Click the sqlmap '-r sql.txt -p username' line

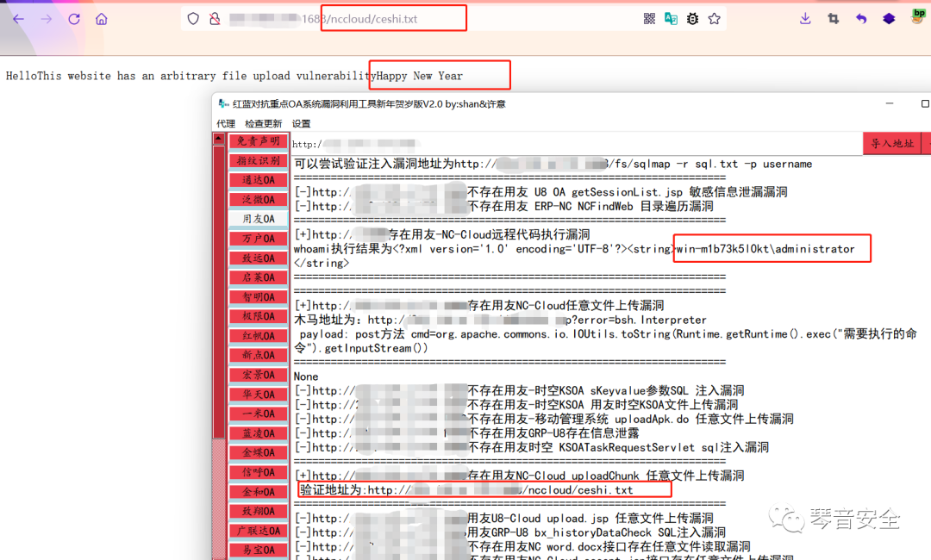553,164
